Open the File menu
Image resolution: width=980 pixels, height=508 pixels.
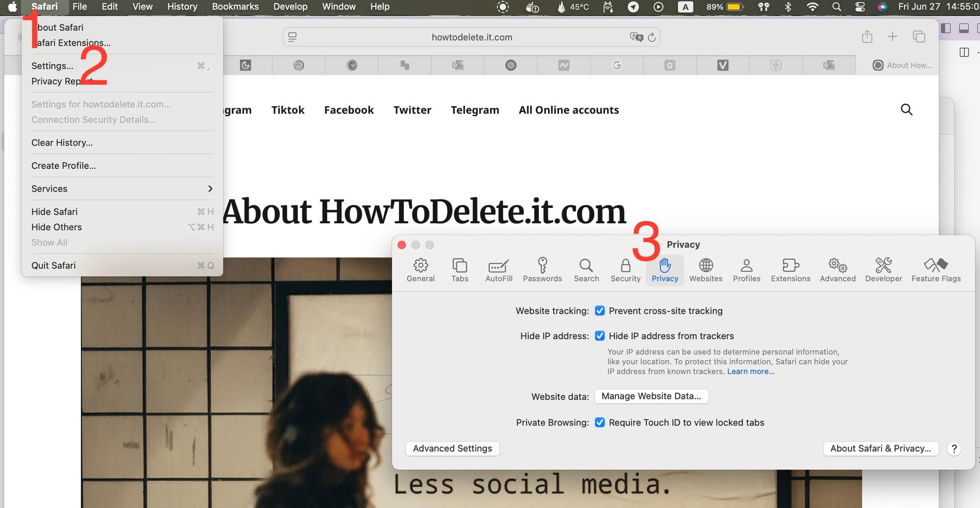pos(79,7)
